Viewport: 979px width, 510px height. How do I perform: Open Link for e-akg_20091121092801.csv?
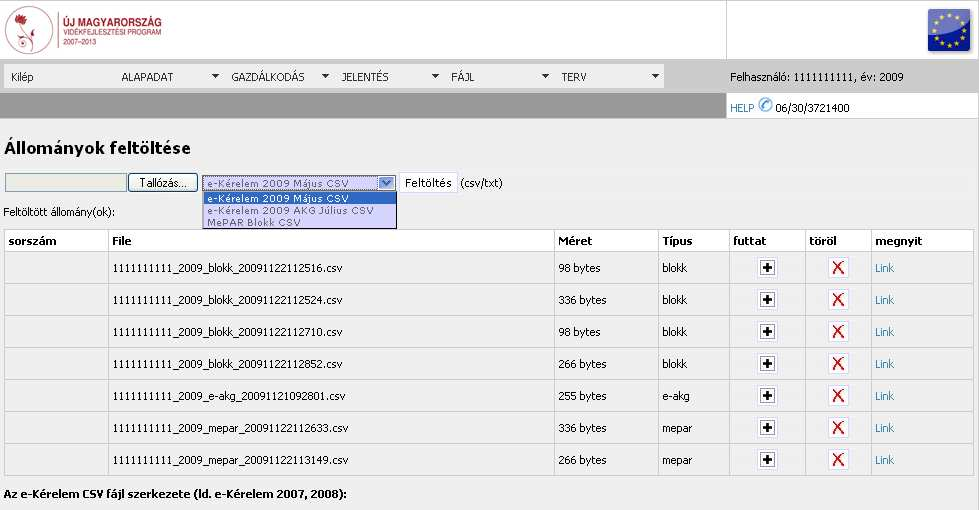tap(884, 396)
